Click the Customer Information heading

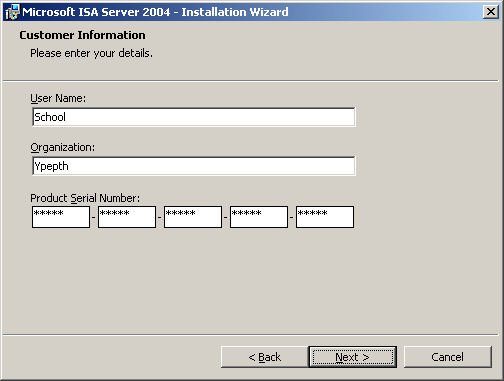[x=82, y=35]
